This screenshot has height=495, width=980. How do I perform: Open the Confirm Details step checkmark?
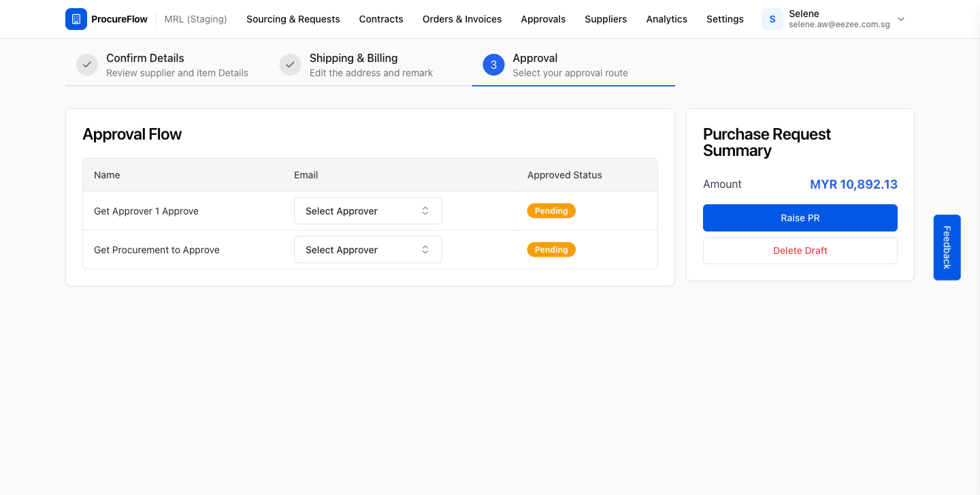click(x=87, y=65)
